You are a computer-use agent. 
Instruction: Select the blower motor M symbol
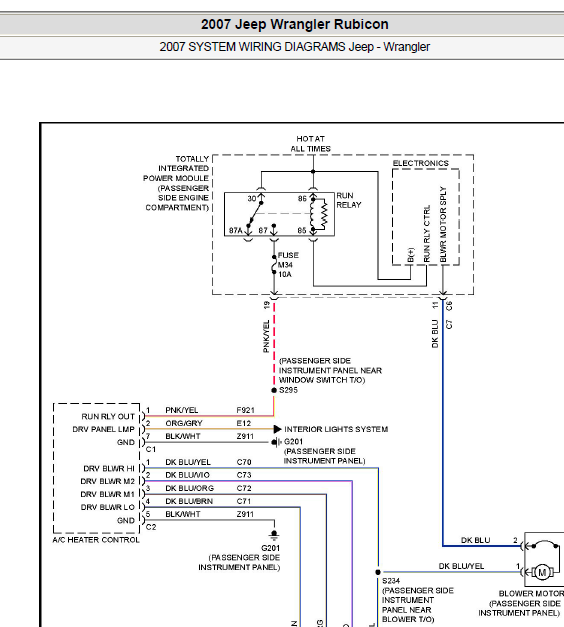click(542, 572)
